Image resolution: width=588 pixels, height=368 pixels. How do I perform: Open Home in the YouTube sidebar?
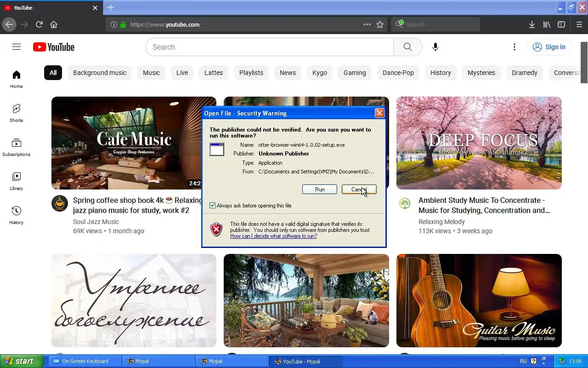[17, 79]
